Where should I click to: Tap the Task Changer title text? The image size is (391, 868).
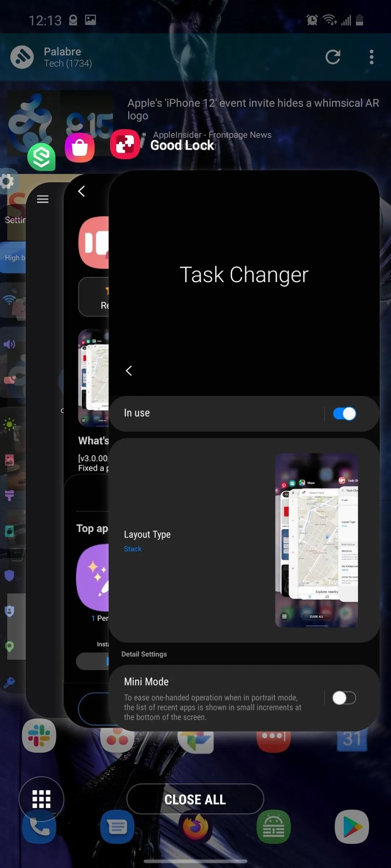coord(244,275)
